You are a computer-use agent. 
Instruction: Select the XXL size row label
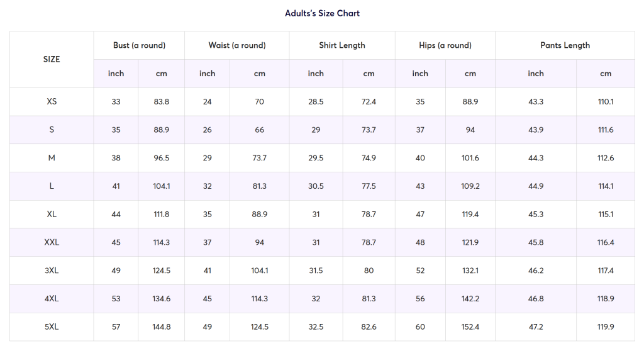52,242
